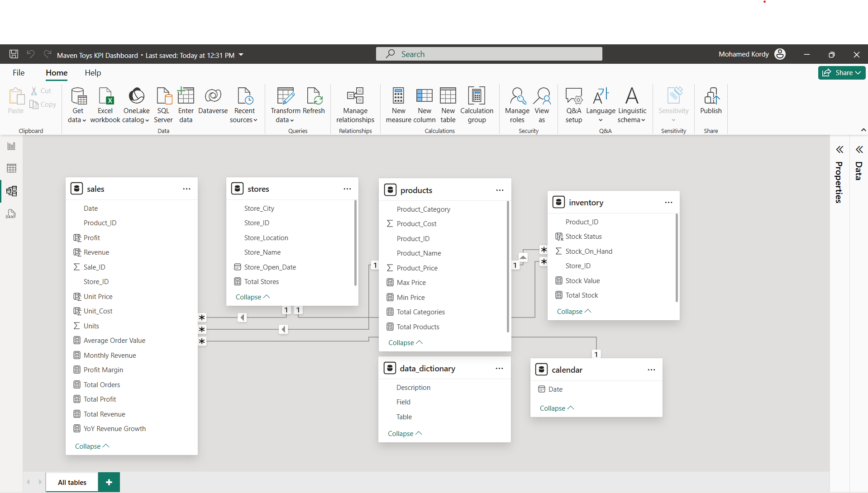Open Manage relationships dialog
This screenshot has height=493, width=868.
click(355, 105)
